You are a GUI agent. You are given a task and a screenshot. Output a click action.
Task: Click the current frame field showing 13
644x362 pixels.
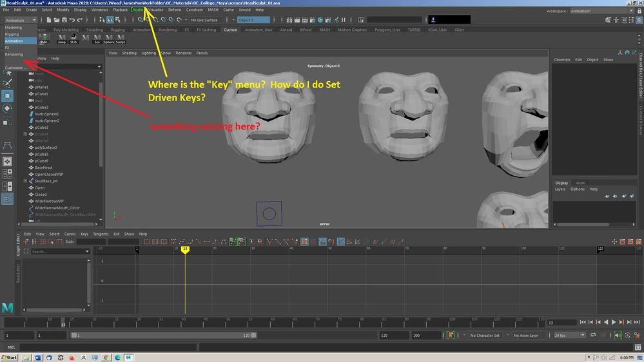coord(562,323)
